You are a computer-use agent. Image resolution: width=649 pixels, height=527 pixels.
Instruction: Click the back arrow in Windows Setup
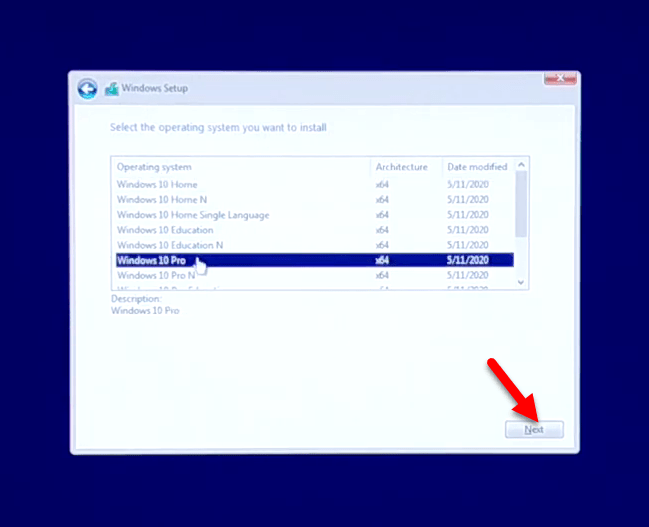point(87,89)
